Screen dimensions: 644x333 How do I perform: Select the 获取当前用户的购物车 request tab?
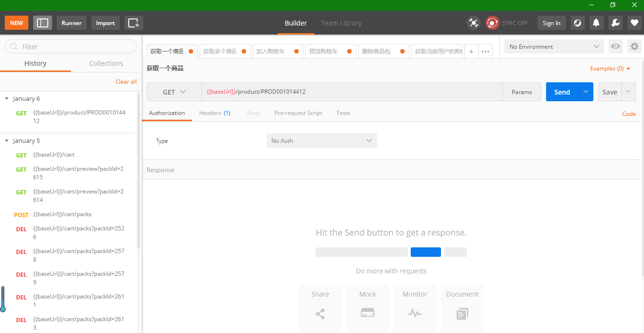[437, 52]
